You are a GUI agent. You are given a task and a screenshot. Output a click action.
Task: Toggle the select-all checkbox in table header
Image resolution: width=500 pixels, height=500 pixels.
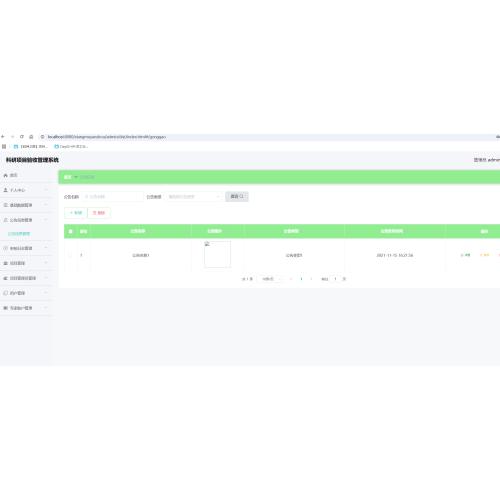pyautogui.click(x=70, y=231)
